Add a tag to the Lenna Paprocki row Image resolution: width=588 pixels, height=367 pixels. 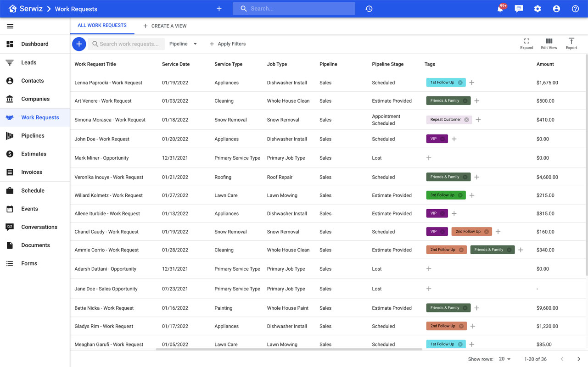coord(472,83)
